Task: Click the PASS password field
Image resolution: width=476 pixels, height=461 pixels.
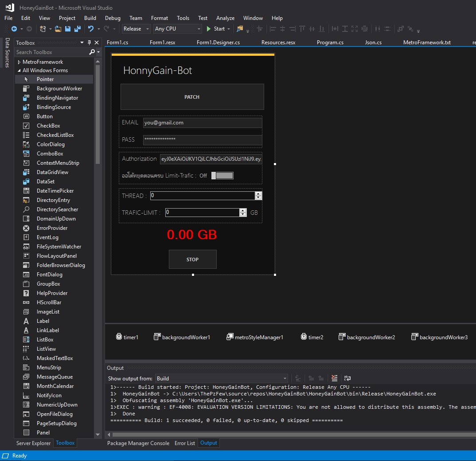Action: coord(203,140)
